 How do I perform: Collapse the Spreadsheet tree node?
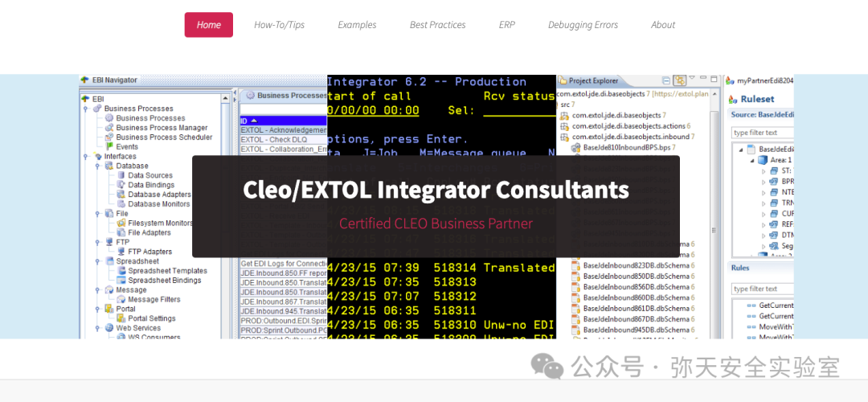(x=97, y=260)
